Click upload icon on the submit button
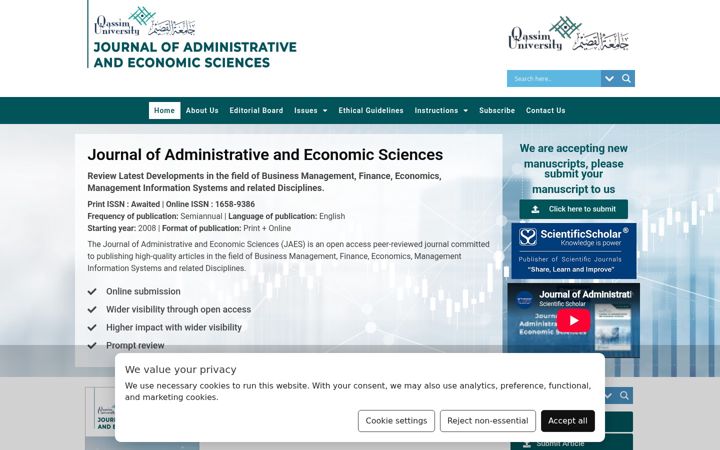The image size is (720, 450). click(x=535, y=209)
